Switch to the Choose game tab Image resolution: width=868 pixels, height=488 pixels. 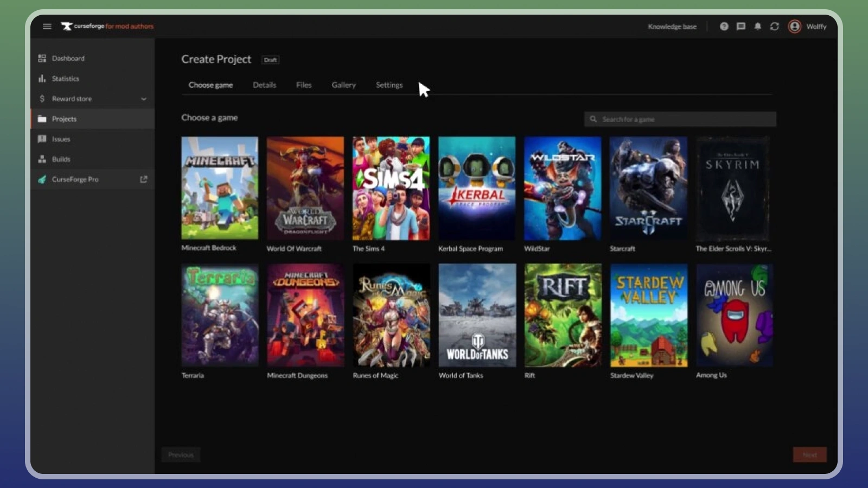pyautogui.click(x=210, y=85)
